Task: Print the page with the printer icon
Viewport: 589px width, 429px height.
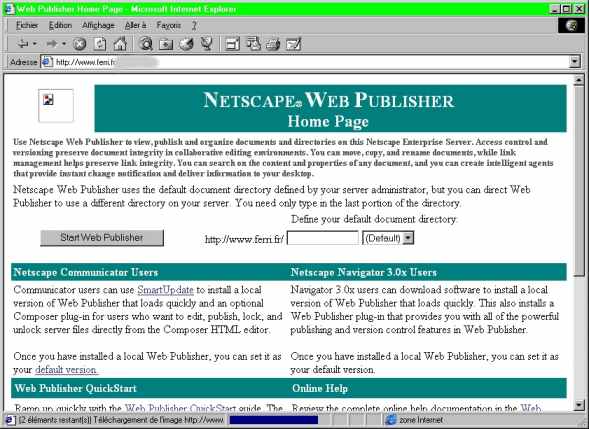Action: [273, 44]
